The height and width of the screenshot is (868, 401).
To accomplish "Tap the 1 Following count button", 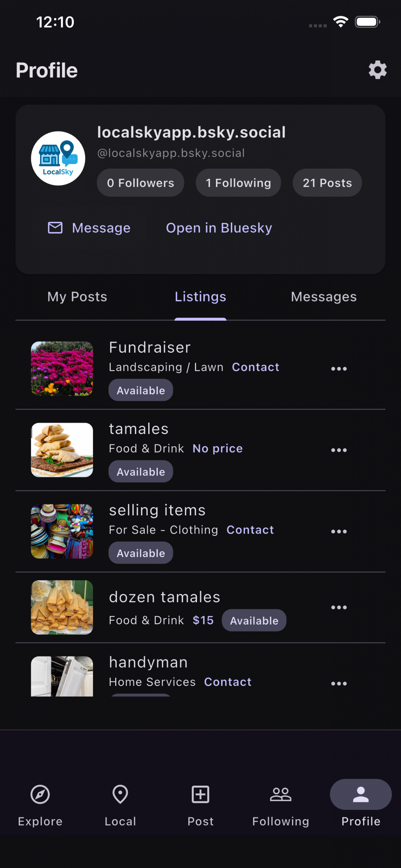I will (238, 183).
